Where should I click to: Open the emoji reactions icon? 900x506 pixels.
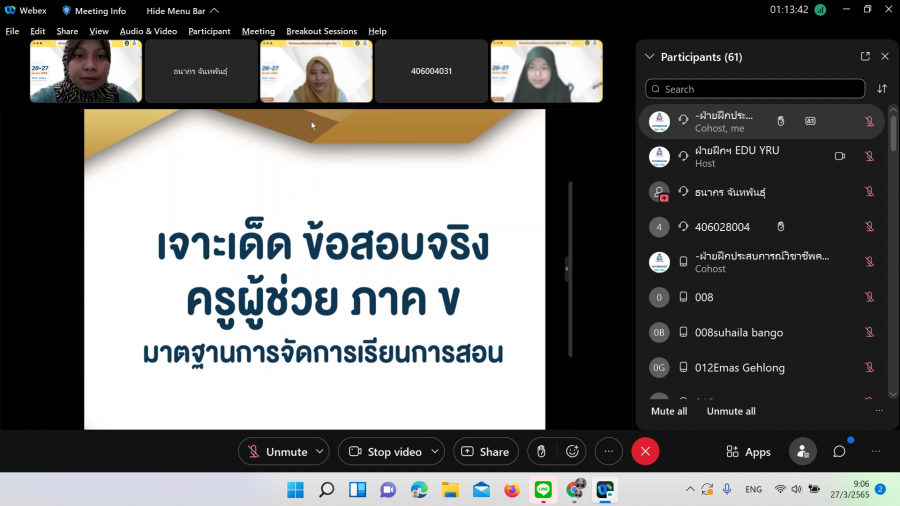tap(573, 452)
